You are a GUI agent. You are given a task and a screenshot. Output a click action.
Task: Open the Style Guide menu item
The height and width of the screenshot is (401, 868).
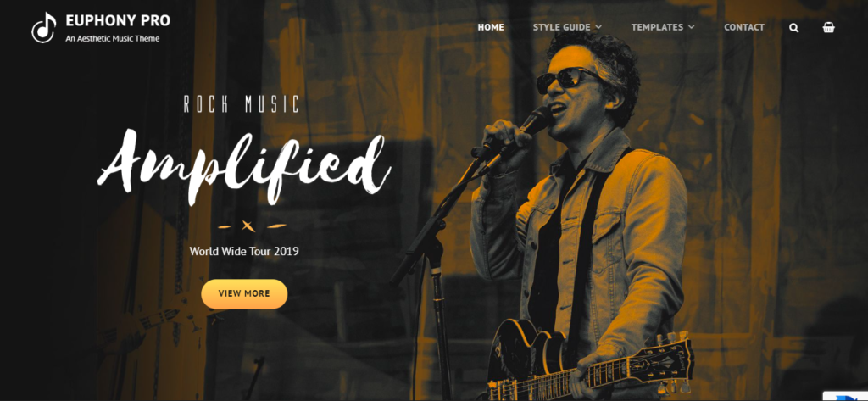562,27
